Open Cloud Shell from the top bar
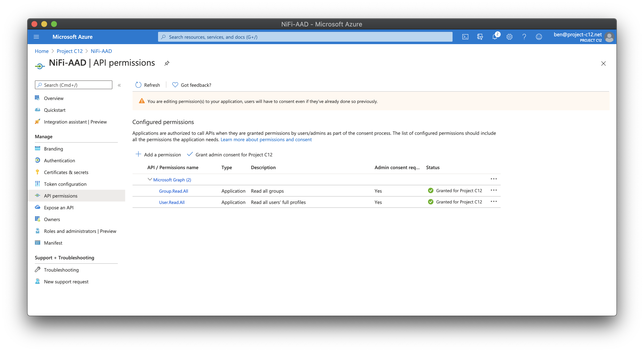This screenshot has height=352, width=644. [x=465, y=37]
